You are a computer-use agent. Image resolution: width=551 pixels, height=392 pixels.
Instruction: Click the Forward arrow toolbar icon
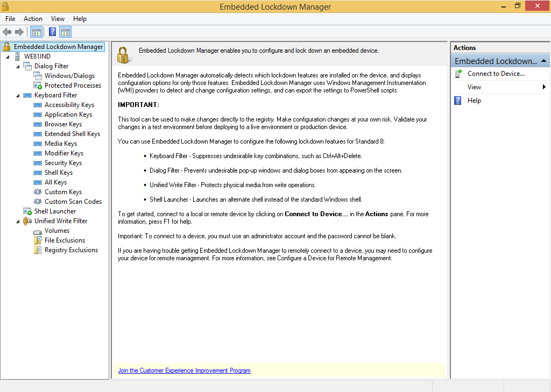click(19, 32)
